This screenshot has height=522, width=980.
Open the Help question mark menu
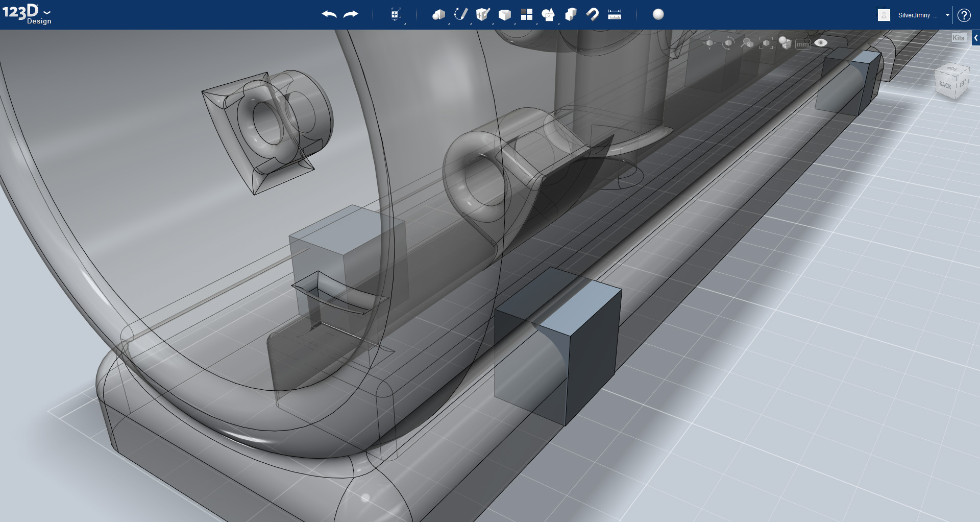pos(964,15)
